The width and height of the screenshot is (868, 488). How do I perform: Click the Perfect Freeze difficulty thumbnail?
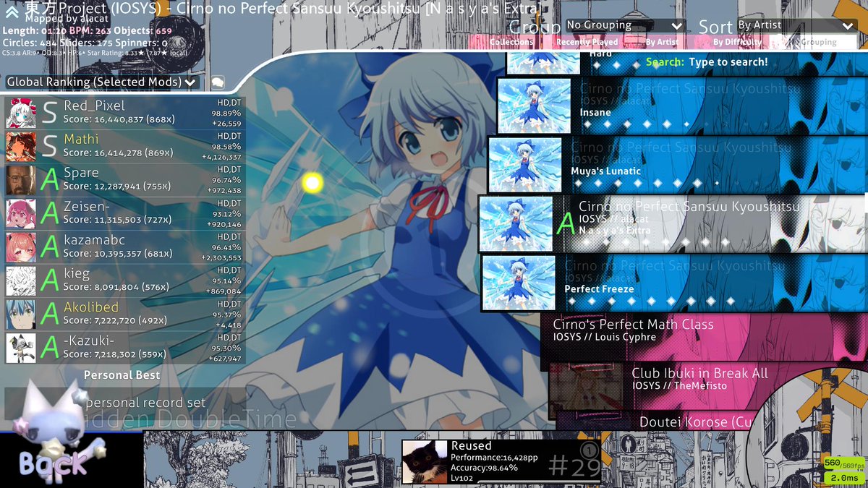click(x=519, y=283)
